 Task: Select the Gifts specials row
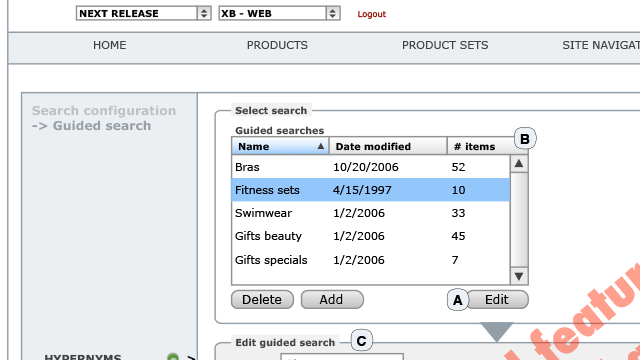click(x=371, y=260)
